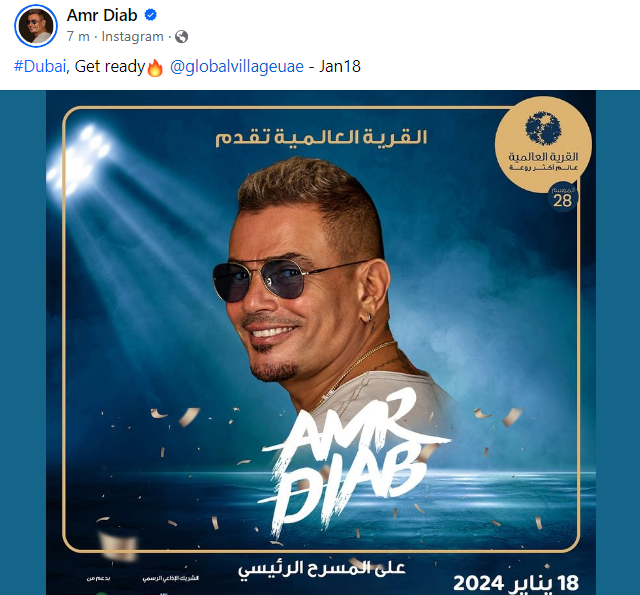Click the Global Village round logo
This screenshot has width=640, height=595.
point(543,144)
